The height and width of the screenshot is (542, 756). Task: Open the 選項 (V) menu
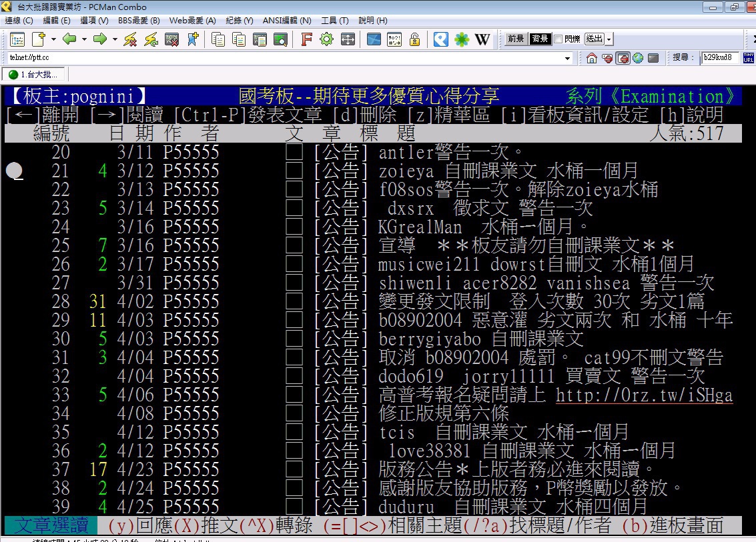[94, 20]
